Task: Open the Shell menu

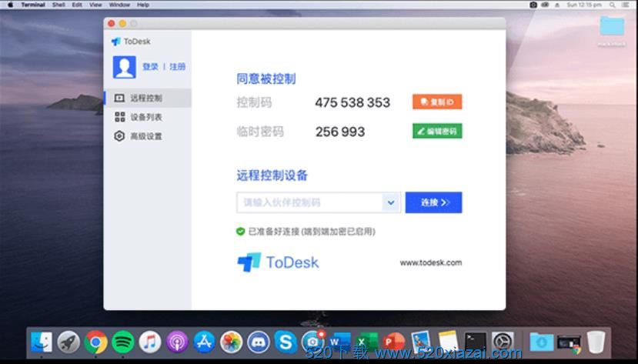Action: pyautogui.click(x=58, y=5)
